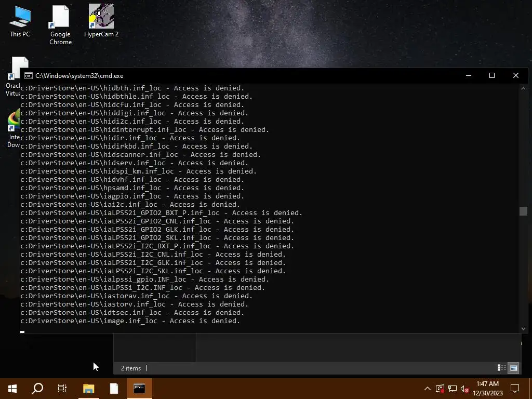This screenshot has height=399, width=532.
Task: Click the iagpio.inf_loc output line
Action: (132, 196)
